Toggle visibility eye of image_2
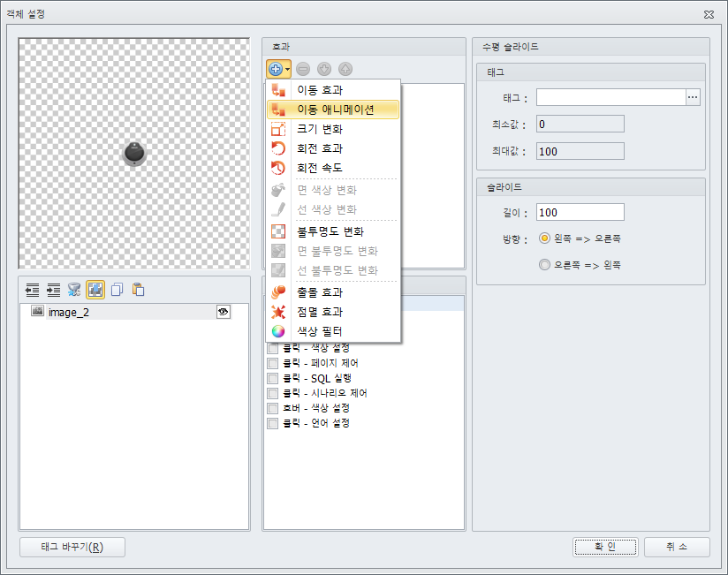The width and height of the screenshot is (728, 575). click(x=224, y=312)
